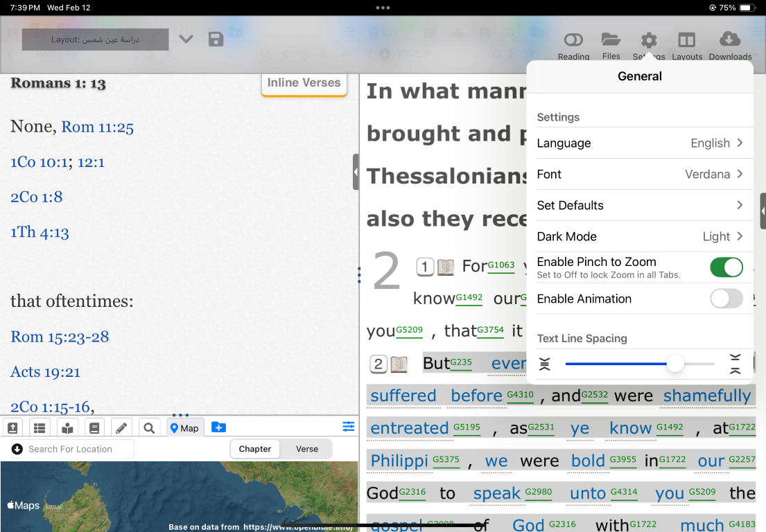
Task: Expand the Layout dropdown chevron
Action: point(186,39)
